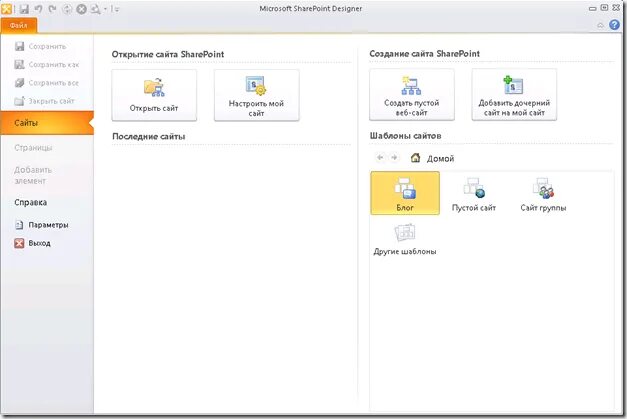Select Добавить элемент in the sidebar

click(33, 175)
